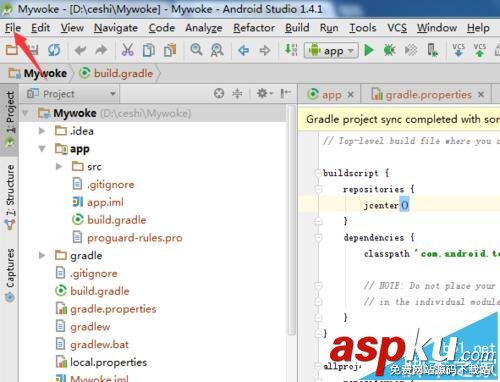The height and width of the screenshot is (382, 500).
Task: Click the Undo arrow icon
Action: [80, 50]
